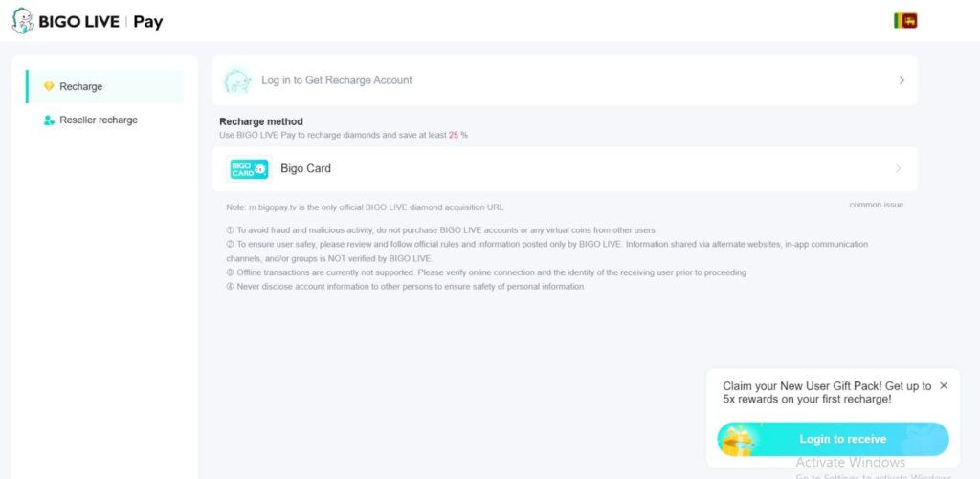Expand the Bigo Card row arrow
This screenshot has width=980, height=479.
(898, 169)
